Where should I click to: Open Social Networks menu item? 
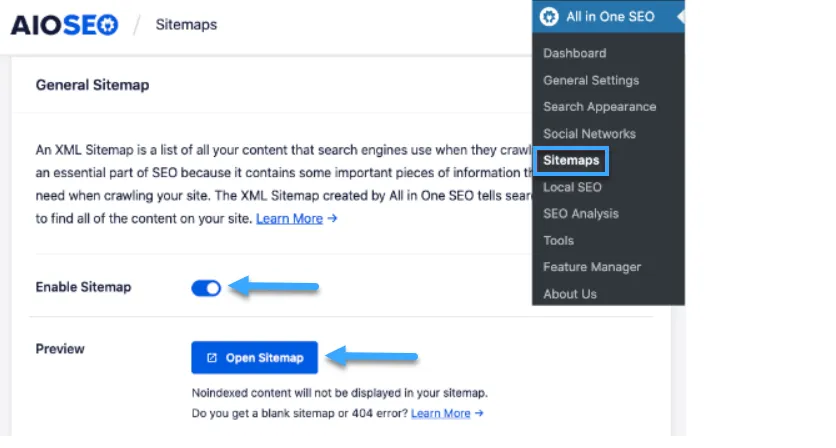(x=589, y=134)
